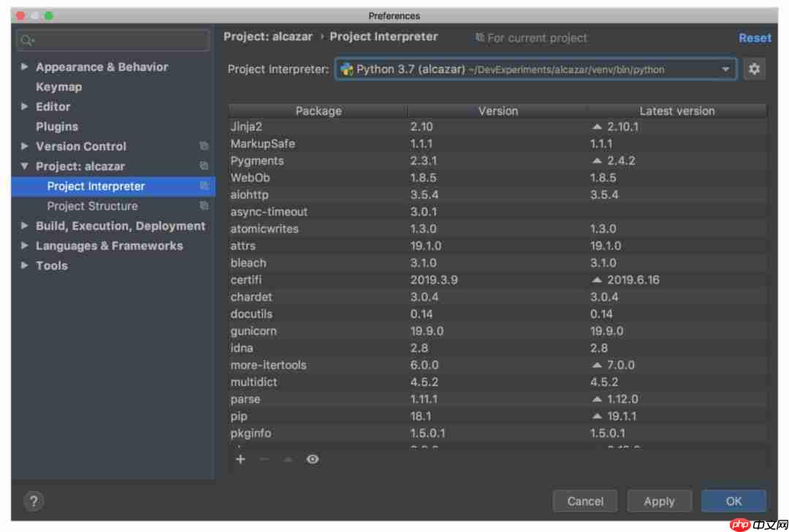Install a new package with the plus icon
The width and height of the screenshot is (789, 532).
[241, 460]
